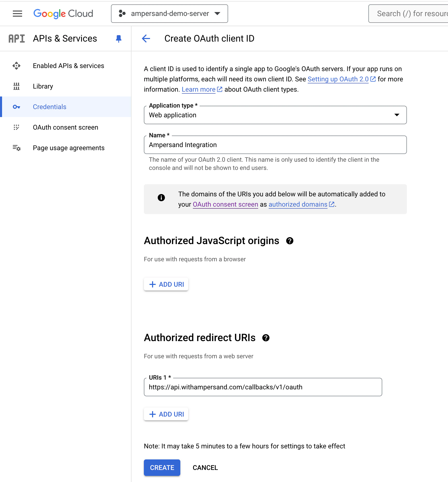The width and height of the screenshot is (448, 482).
Task: Edit the Name field containing Ampersand Integration
Action: tap(275, 145)
